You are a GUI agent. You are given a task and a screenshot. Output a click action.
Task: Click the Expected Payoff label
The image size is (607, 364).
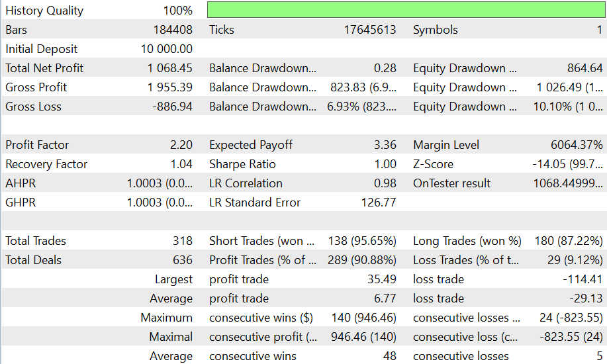[x=251, y=145]
